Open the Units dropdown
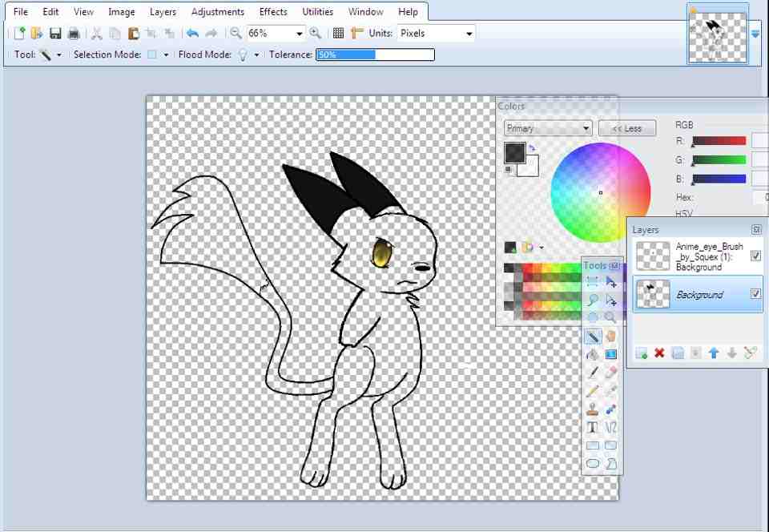769x532 pixels. click(469, 34)
